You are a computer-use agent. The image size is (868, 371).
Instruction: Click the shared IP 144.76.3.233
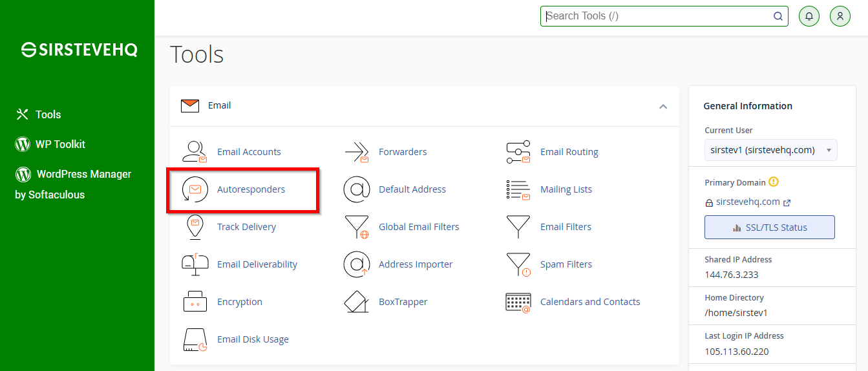[x=731, y=275]
